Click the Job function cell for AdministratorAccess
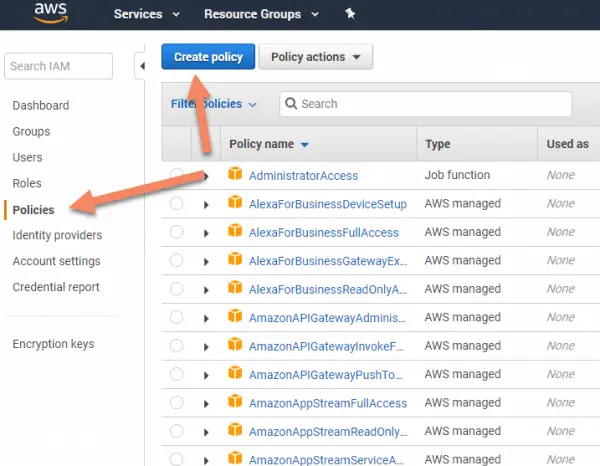600x466 pixels. point(457,175)
